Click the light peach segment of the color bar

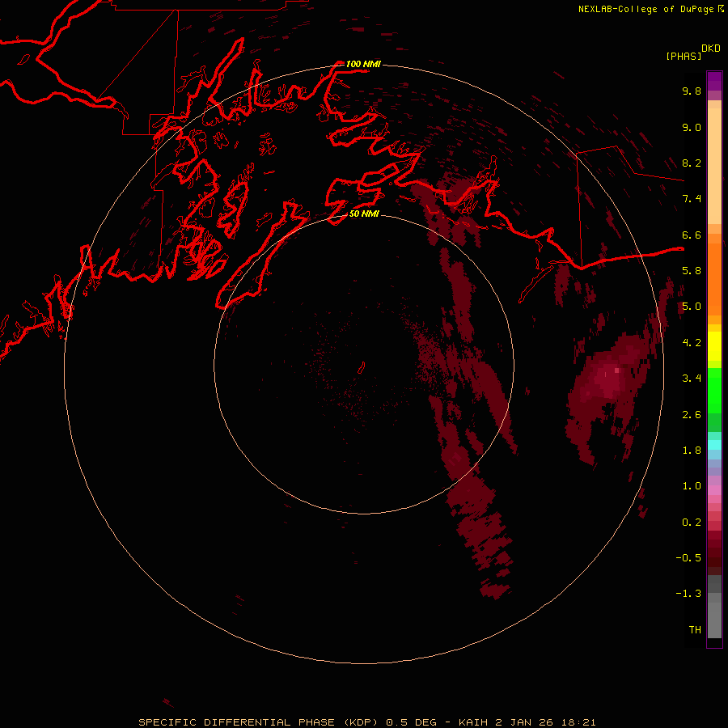[714, 166]
